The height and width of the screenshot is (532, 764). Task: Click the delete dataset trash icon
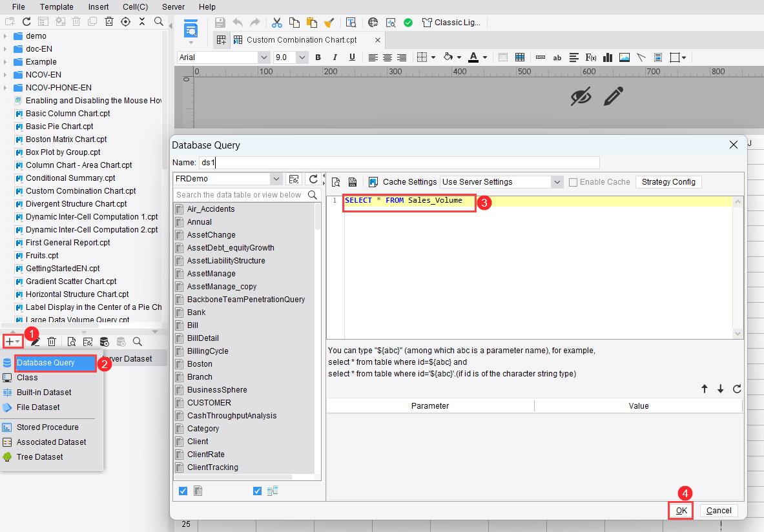[52, 342]
